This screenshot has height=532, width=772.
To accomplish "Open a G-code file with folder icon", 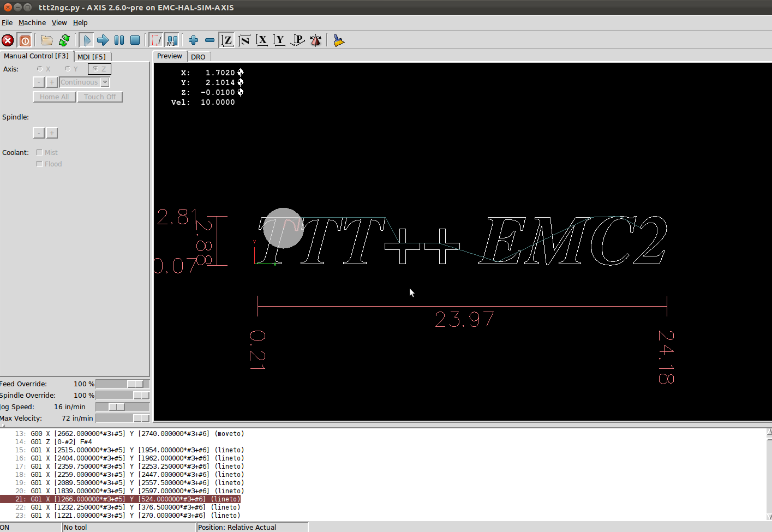I will click(x=47, y=40).
